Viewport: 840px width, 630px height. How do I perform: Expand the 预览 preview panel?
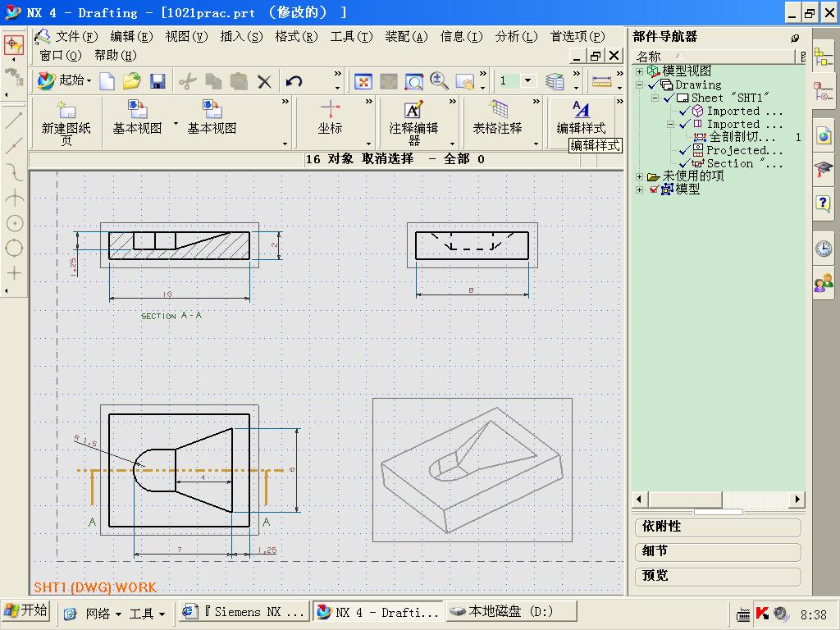coord(718,576)
